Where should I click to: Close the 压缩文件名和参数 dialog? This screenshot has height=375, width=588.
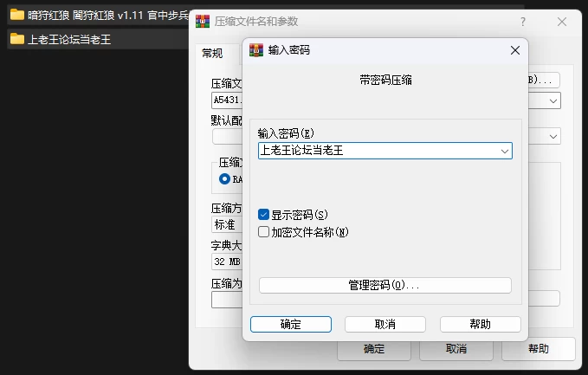pyautogui.click(x=562, y=22)
